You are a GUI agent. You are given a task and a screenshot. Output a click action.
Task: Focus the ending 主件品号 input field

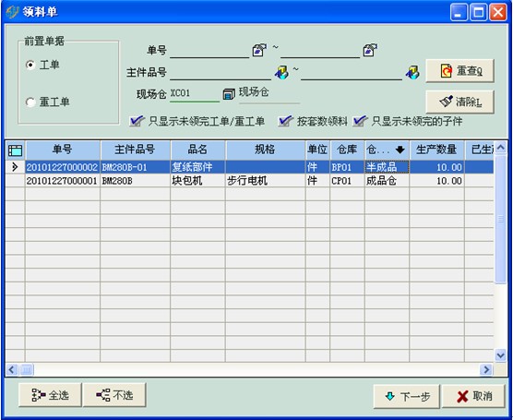click(352, 73)
